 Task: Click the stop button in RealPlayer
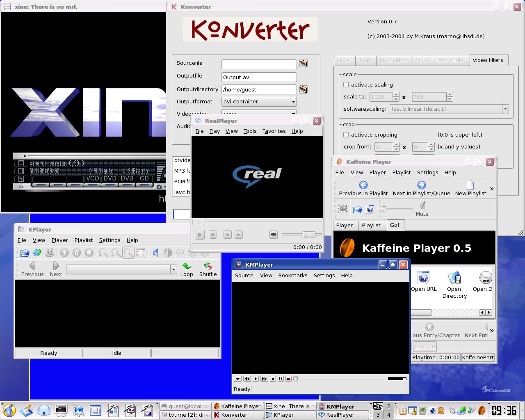212,235
